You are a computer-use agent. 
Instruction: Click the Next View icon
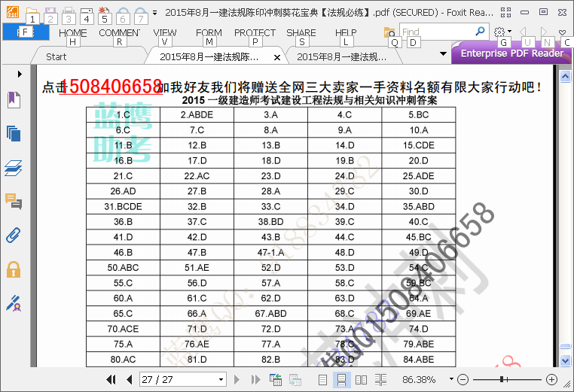[x=295, y=380]
